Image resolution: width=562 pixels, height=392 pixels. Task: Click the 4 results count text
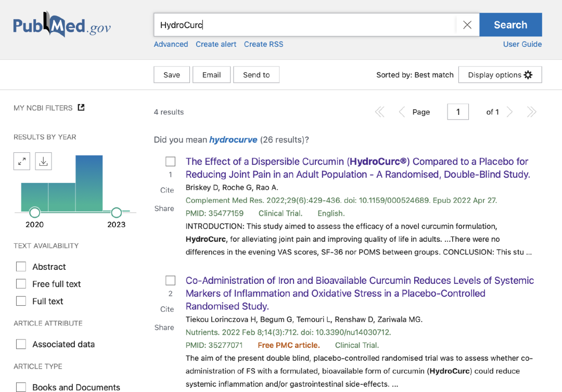click(169, 112)
